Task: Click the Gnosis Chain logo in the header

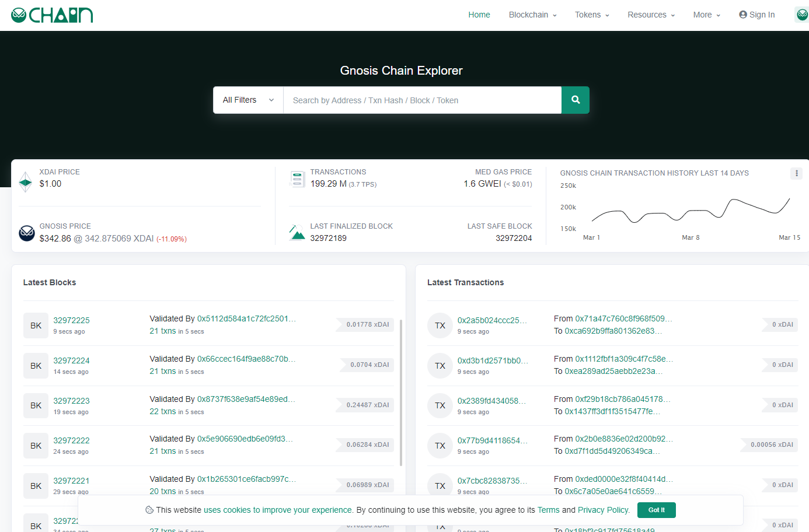Action: click(x=51, y=15)
